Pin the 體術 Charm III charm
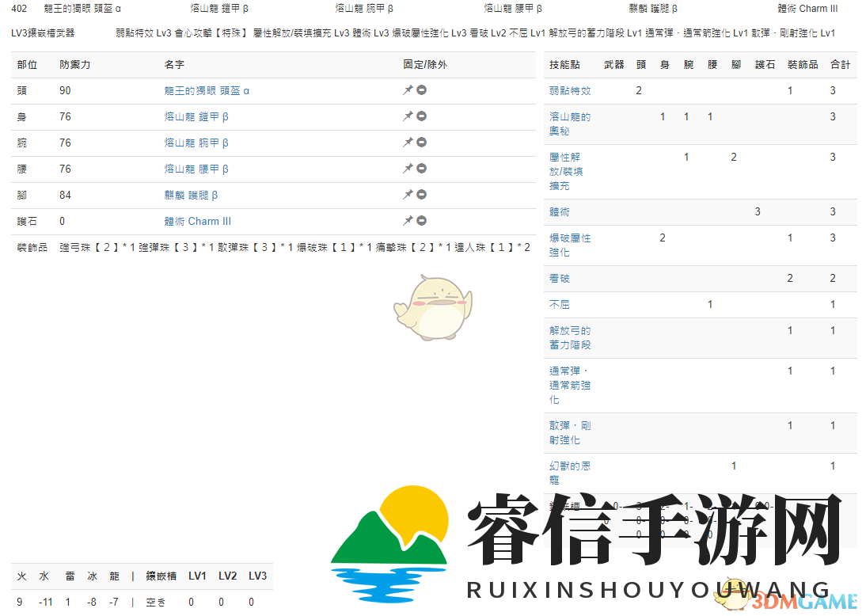 tap(408, 221)
